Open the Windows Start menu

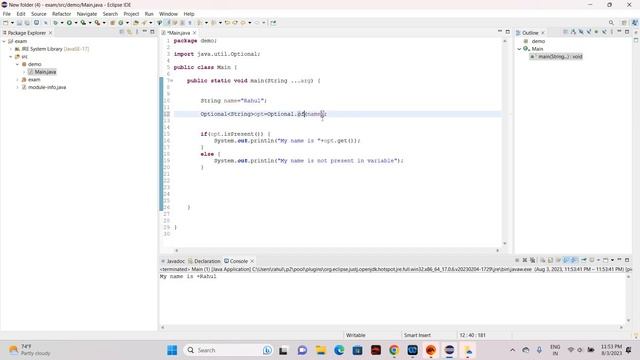click(172, 350)
